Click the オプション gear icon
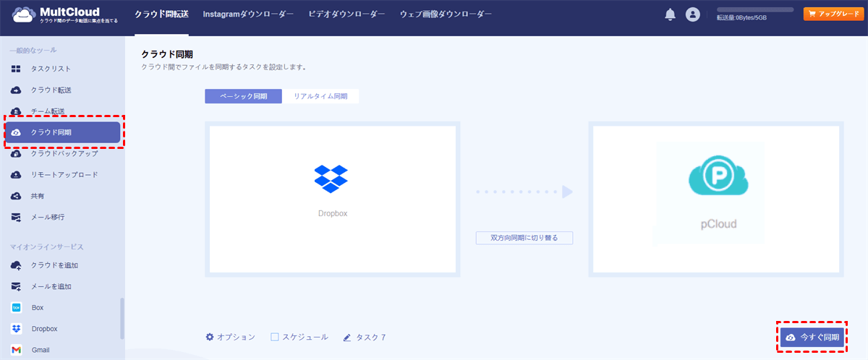868x360 pixels. point(210,337)
